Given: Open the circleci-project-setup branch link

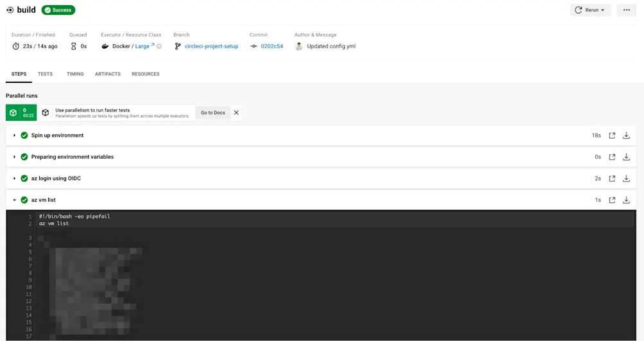Looking at the screenshot, I should coord(211,46).
